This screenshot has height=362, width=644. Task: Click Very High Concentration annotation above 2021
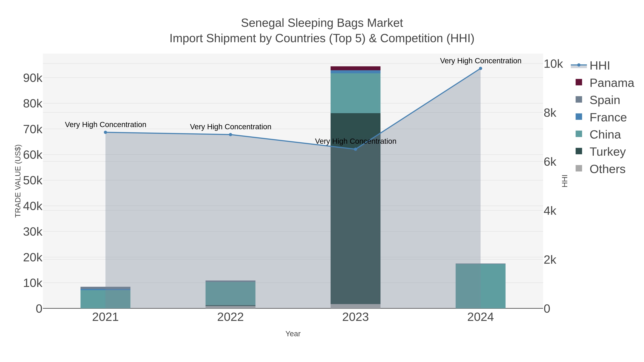coord(106,124)
